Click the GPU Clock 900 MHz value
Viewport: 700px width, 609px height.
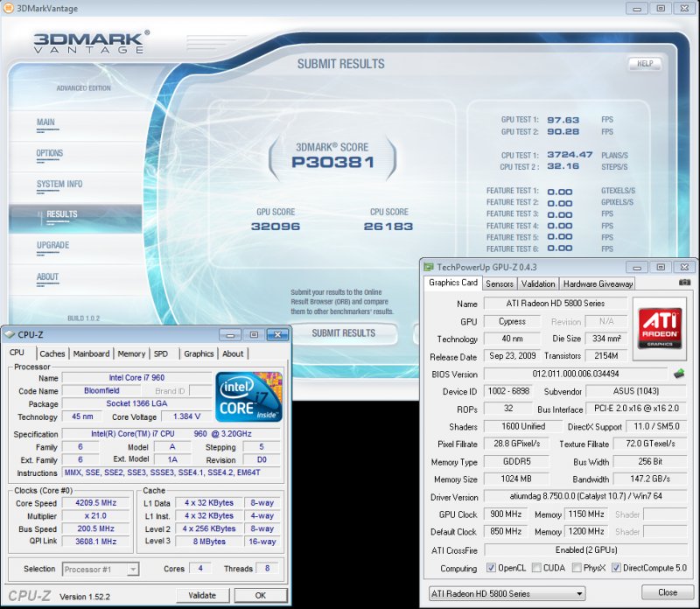click(506, 514)
